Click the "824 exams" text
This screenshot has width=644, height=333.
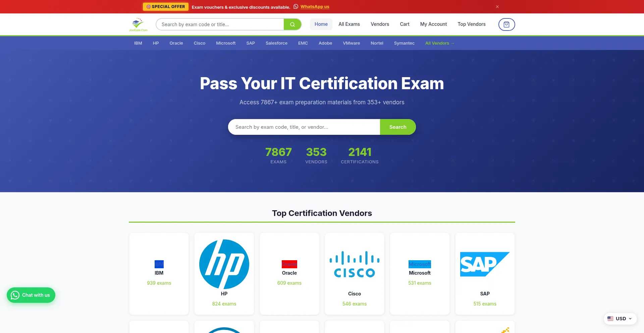(224, 304)
